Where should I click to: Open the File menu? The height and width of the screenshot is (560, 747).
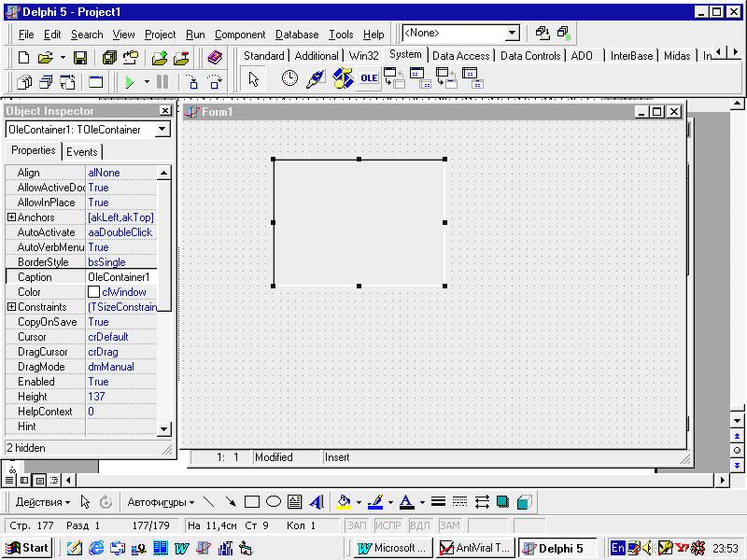pyautogui.click(x=26, y=35)
